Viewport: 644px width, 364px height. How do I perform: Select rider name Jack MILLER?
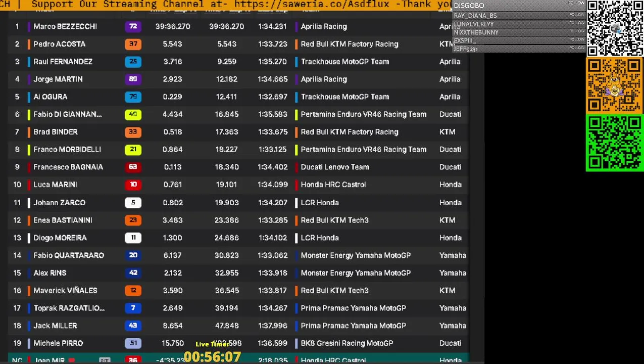pos(56,326)
